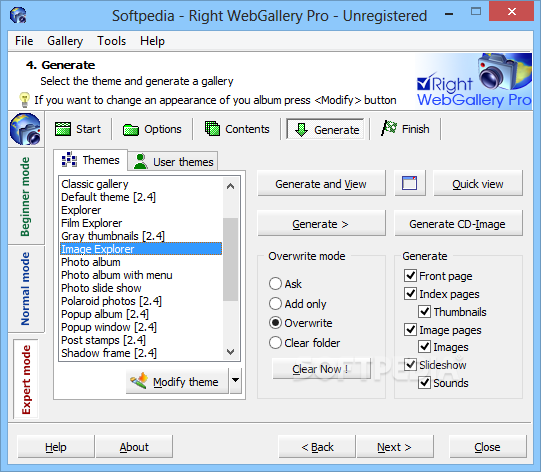Screen dimensions: 541x472
Task: Click the application icon in the title bar
Action: (18, 15)
